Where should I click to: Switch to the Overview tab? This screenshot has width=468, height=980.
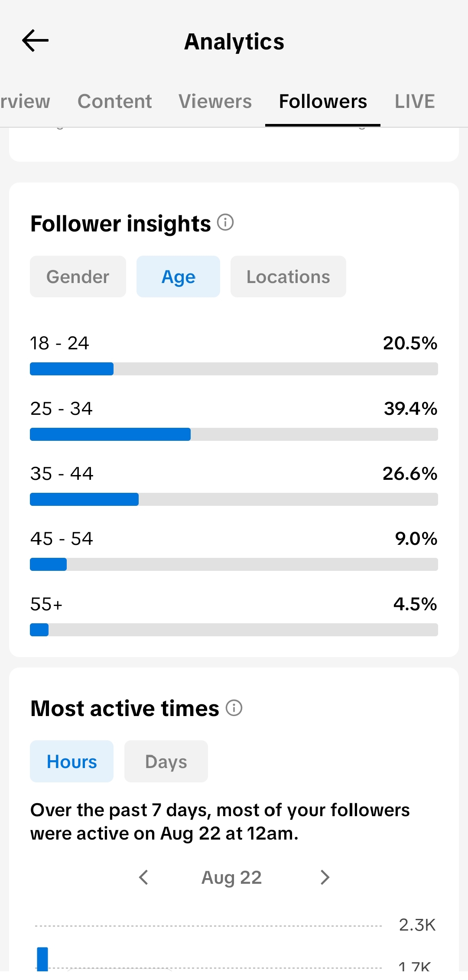tap(25, 101)
